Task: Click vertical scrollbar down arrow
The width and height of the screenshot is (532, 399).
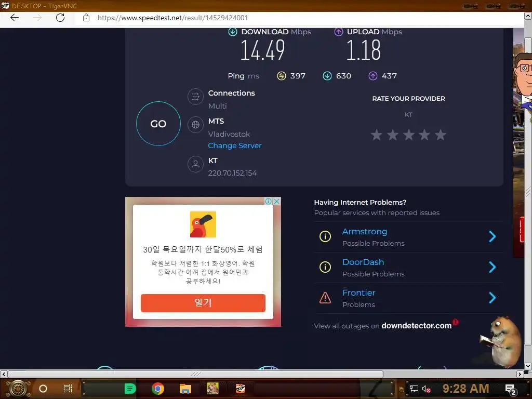Action: point(528,366)
